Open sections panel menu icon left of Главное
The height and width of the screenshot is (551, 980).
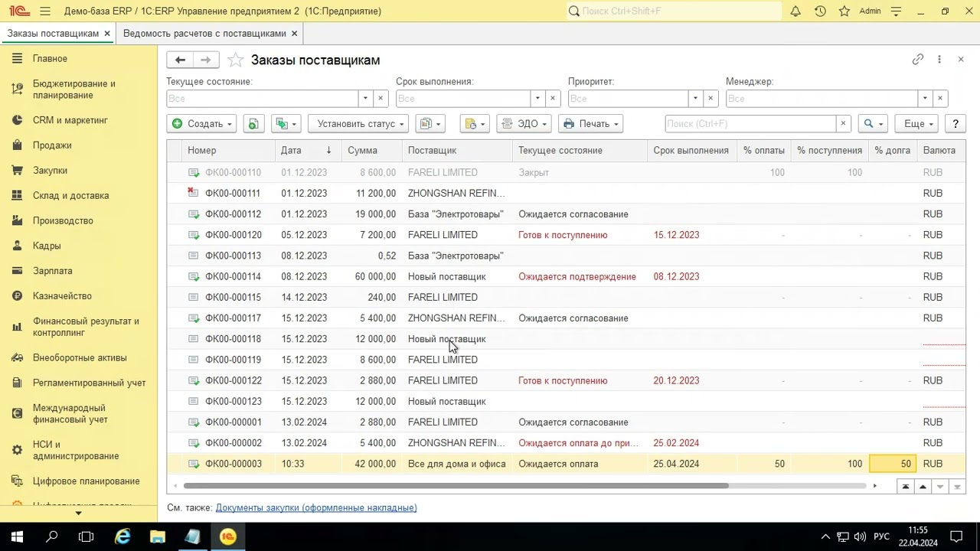click(17, 59)
